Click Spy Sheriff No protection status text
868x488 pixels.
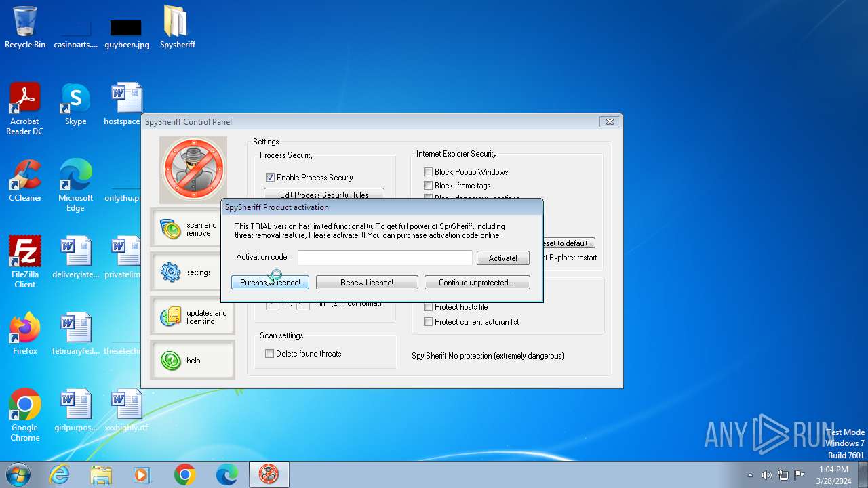[x=488, y=356]
